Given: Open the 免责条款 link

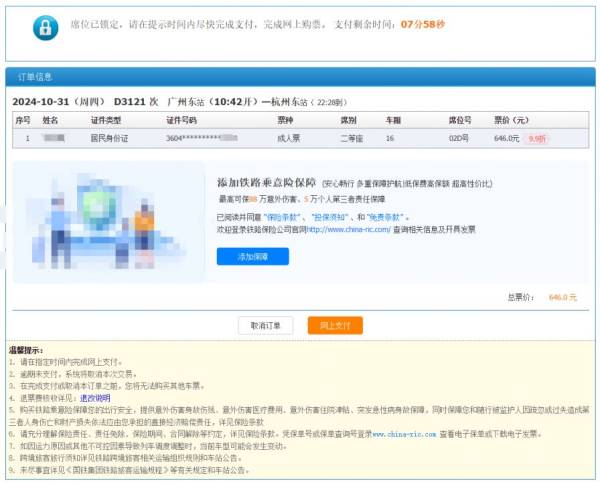Looking at the screenshot, I should coord(385,217).
